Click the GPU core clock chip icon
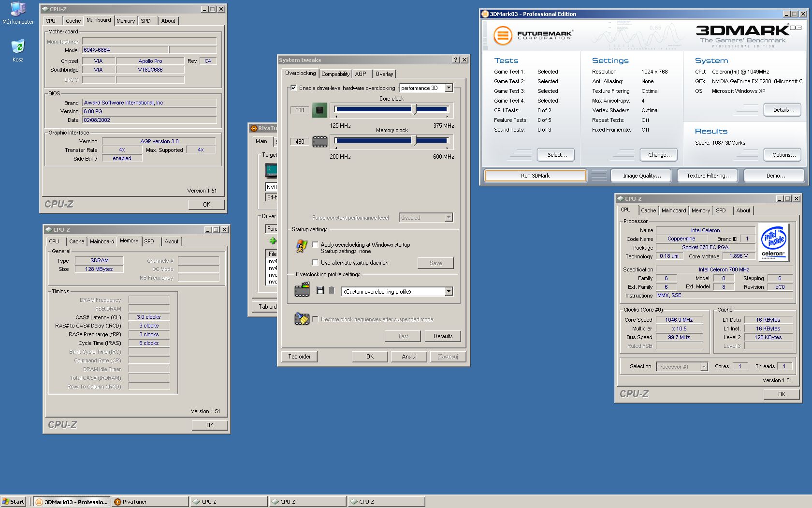 [x=319, y=110]
